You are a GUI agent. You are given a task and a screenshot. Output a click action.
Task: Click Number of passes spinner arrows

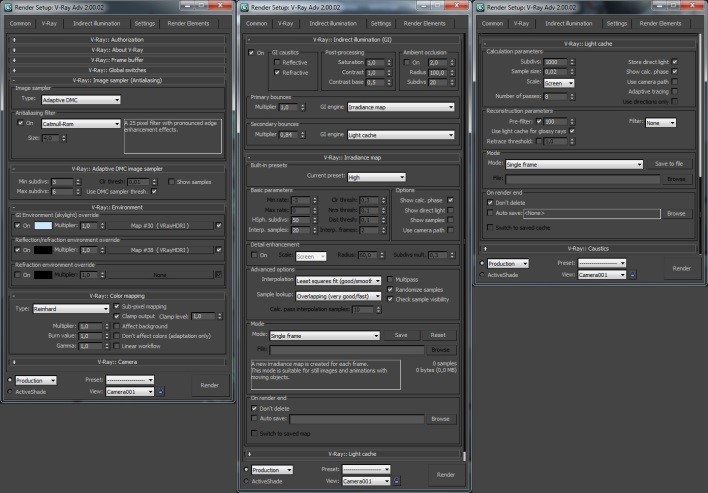pos(572,97)
